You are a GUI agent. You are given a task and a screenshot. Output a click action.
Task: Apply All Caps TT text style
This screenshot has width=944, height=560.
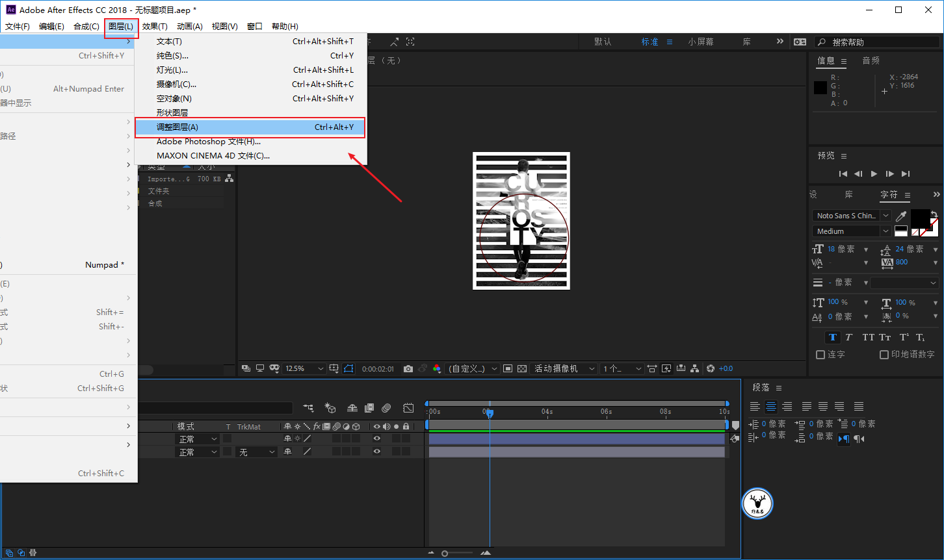tap(868, 337)
